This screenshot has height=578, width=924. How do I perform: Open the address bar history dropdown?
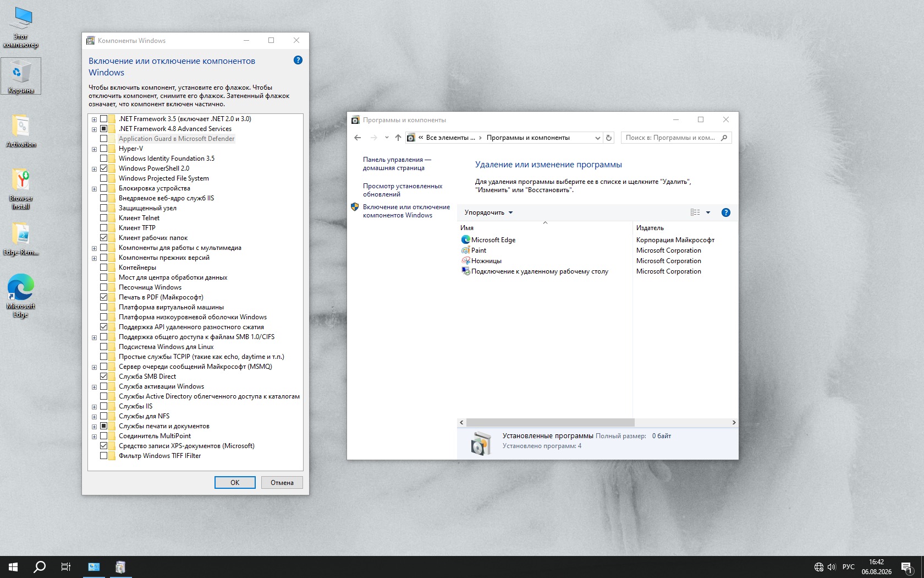(x=598, y=138)
